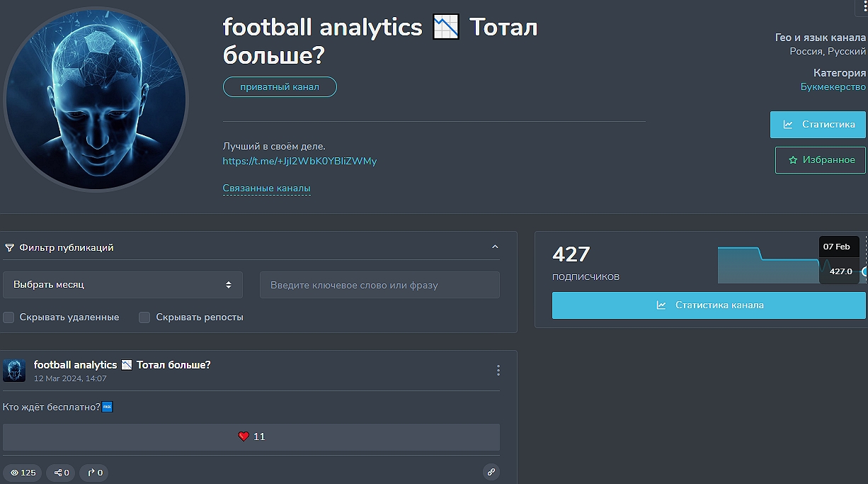Image resolution: width=868 pixels, height=484 pixels.
Task: Click the red heart reaction with 11
Action: click(251, 437)
